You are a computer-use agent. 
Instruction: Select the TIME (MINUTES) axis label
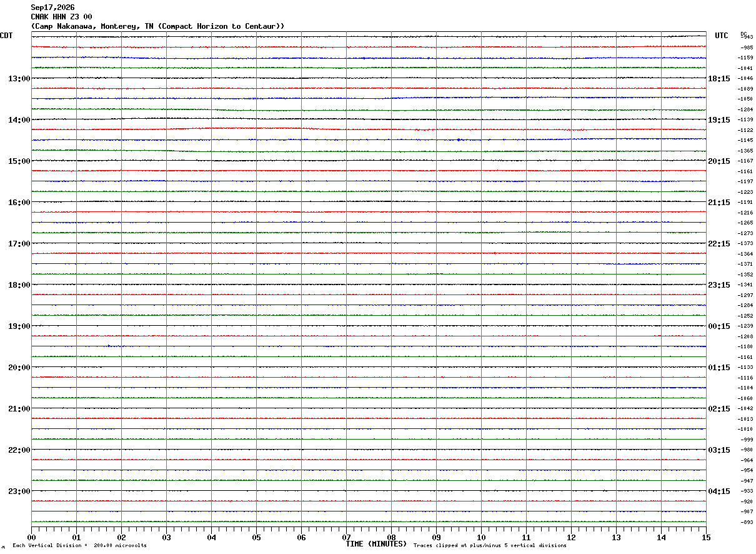[376, 544]
